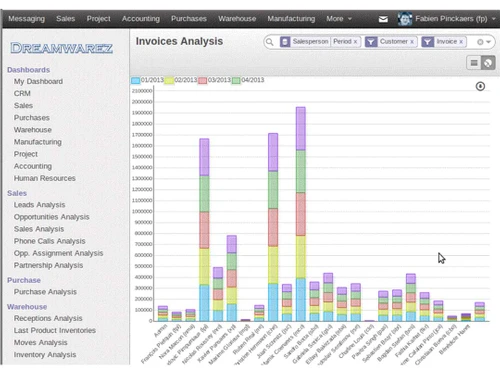Open the mail envelope icon
500x375 pixels.
[x=383, y=19]
